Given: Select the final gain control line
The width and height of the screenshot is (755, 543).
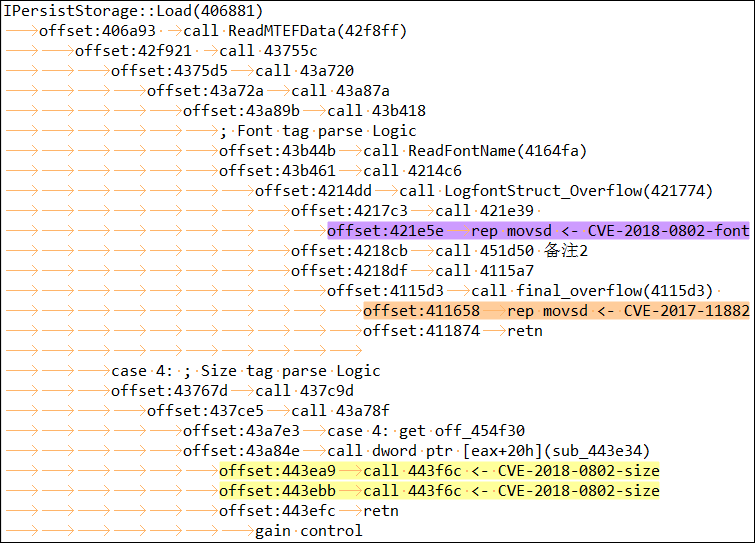Looking at the screenshot, I should click(308, 531).
